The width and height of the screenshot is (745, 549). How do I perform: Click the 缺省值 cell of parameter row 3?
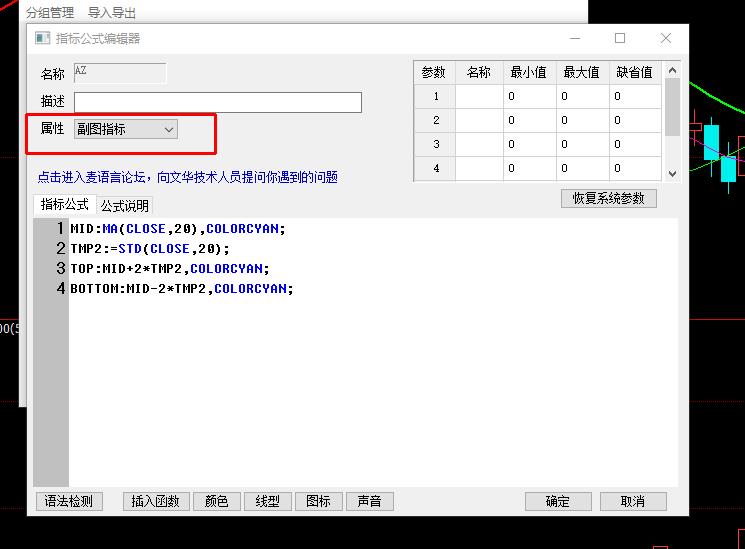[635, 144]
